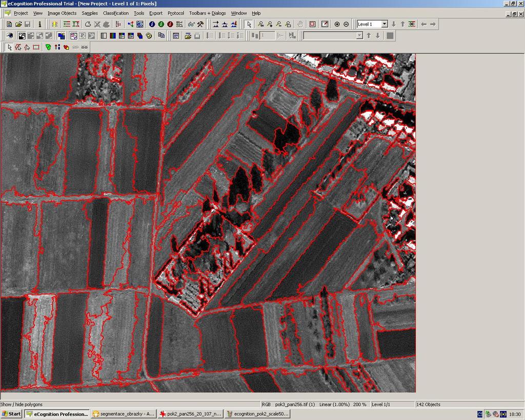Click the green circle info icon
Viewport: 525px width, 420px height.
pos(161,24)
